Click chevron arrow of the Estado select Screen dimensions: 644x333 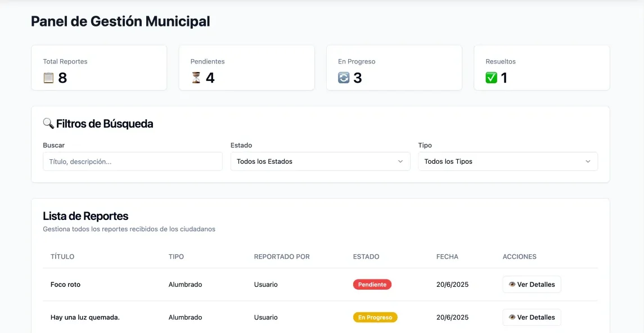pos(400,161)
